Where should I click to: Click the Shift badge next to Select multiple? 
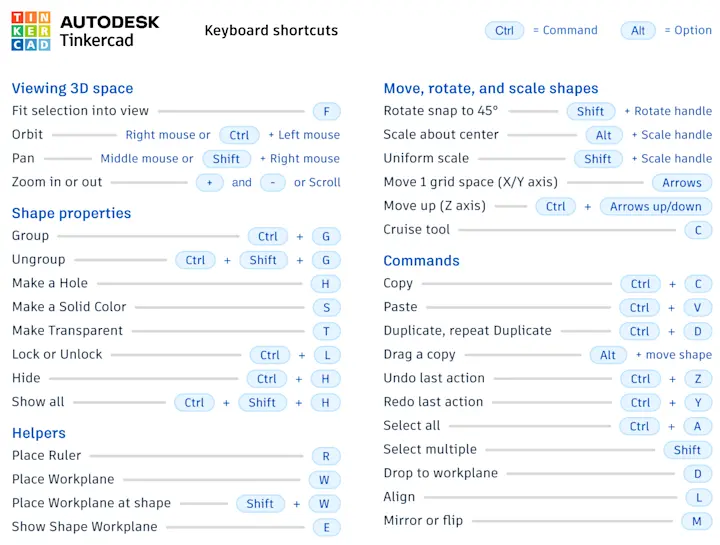pyautogui.click(x=687, y=450)
